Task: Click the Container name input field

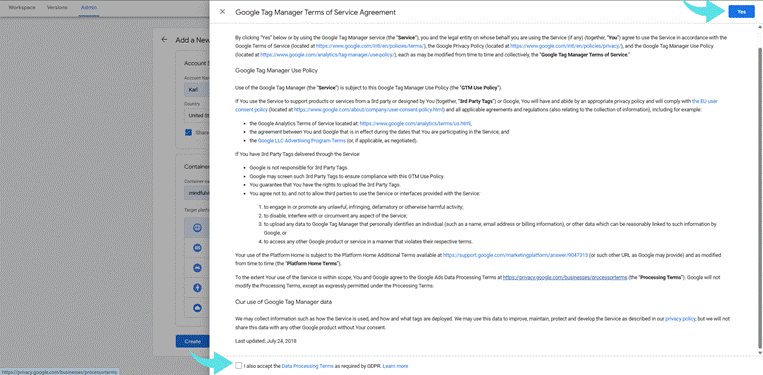Action: point(197,193)
